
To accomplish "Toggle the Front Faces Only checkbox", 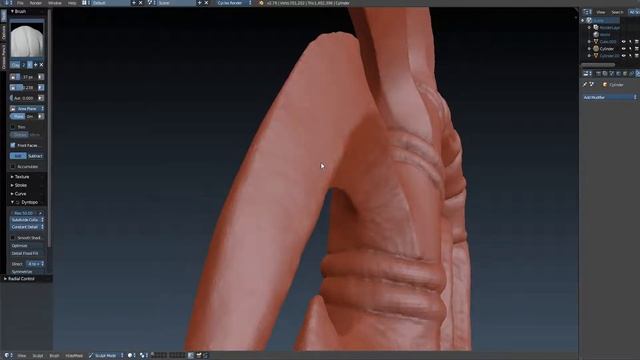I will tap(13, 145).
